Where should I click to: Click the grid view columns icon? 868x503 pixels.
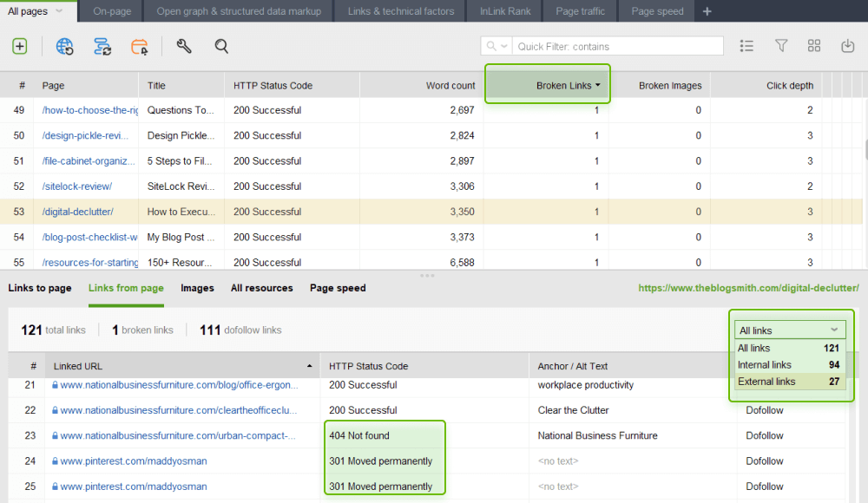pyautogui.click(x=814, y=46)
